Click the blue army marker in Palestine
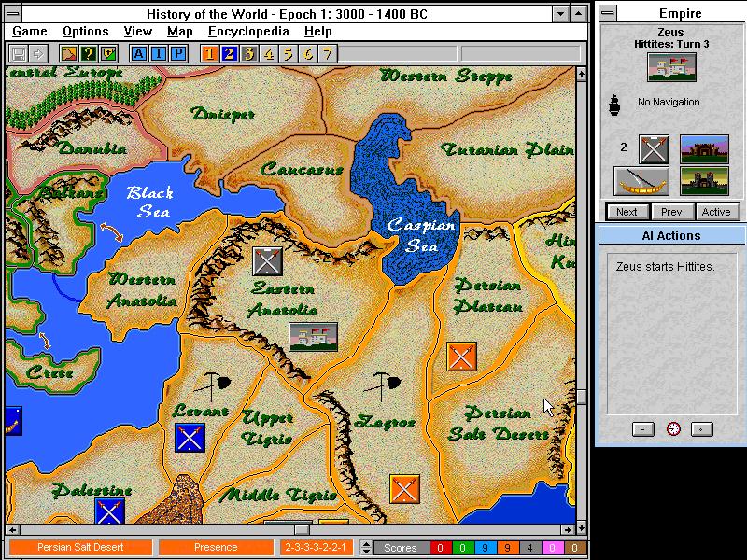The width and height of the screenshot is (747, 560). (x=109, y=511)
